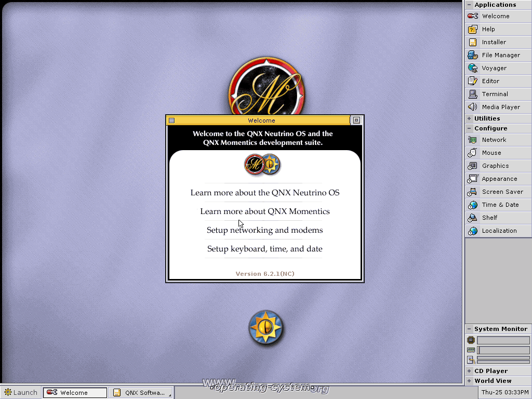
Task: Open Network configuration icon
Action: click(x=472, y=139)
